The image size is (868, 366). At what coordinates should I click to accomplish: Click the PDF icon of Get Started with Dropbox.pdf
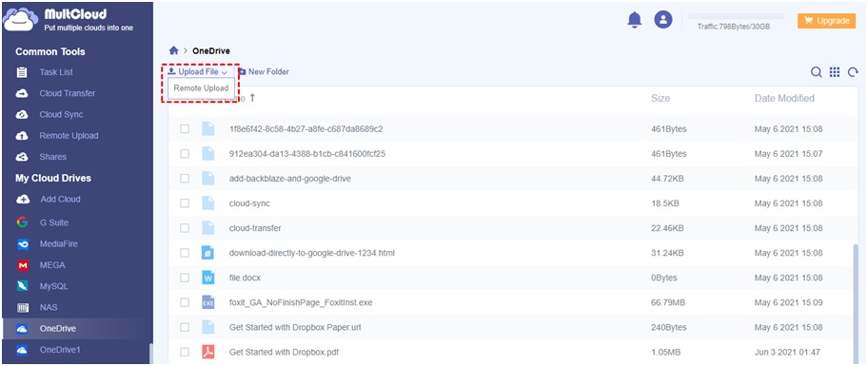click(x=207, y=352)
